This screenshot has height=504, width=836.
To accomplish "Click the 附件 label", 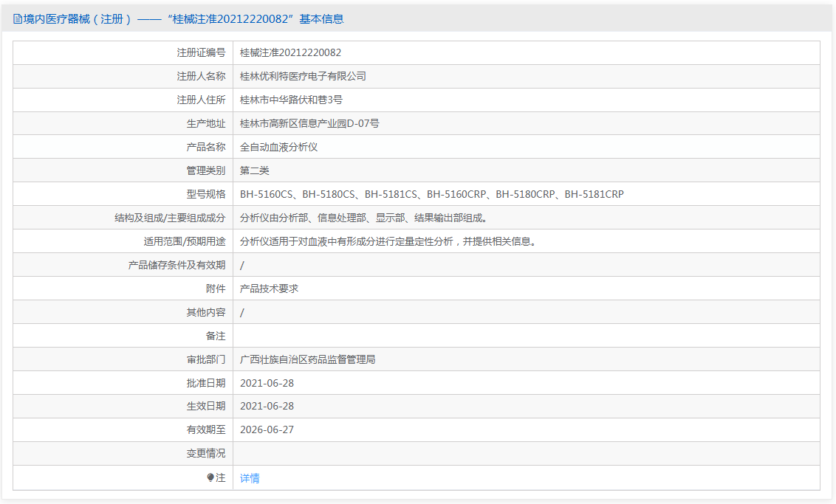I will point(216,289).
